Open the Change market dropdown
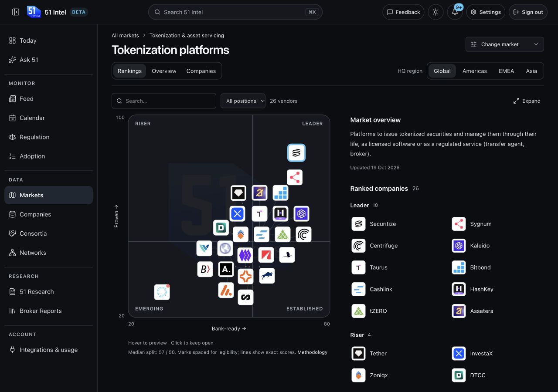The width and height of the screenshot is (558, 392). click(x=505, y=44)
